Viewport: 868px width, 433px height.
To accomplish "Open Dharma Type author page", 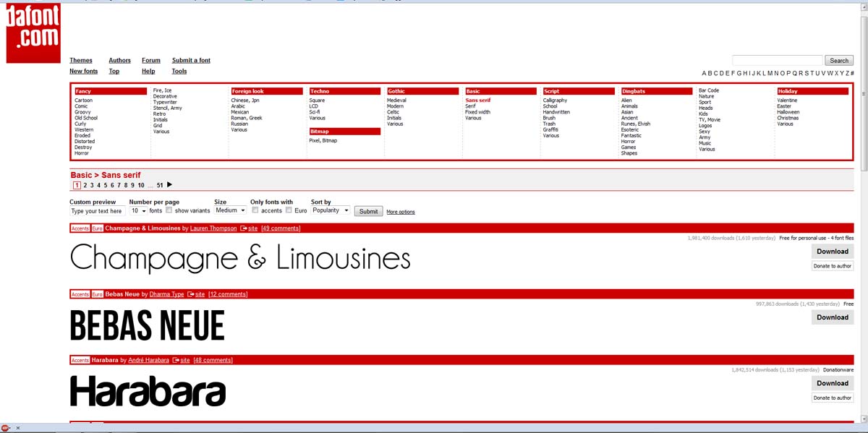I will [166, 294].
